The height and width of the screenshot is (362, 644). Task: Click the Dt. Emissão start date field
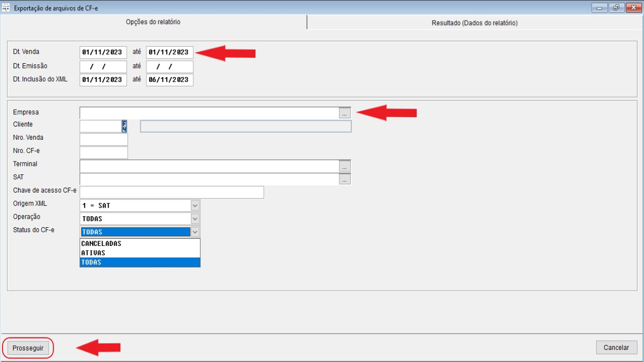[x=103, y=66]
